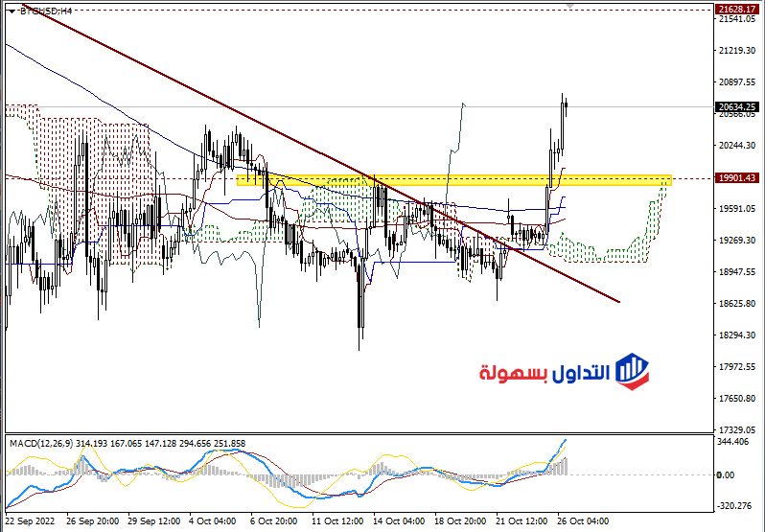Screen dimensions: 765x532
Task: Click the 14 Oct 04:00 time label
Action: [399, 521]
